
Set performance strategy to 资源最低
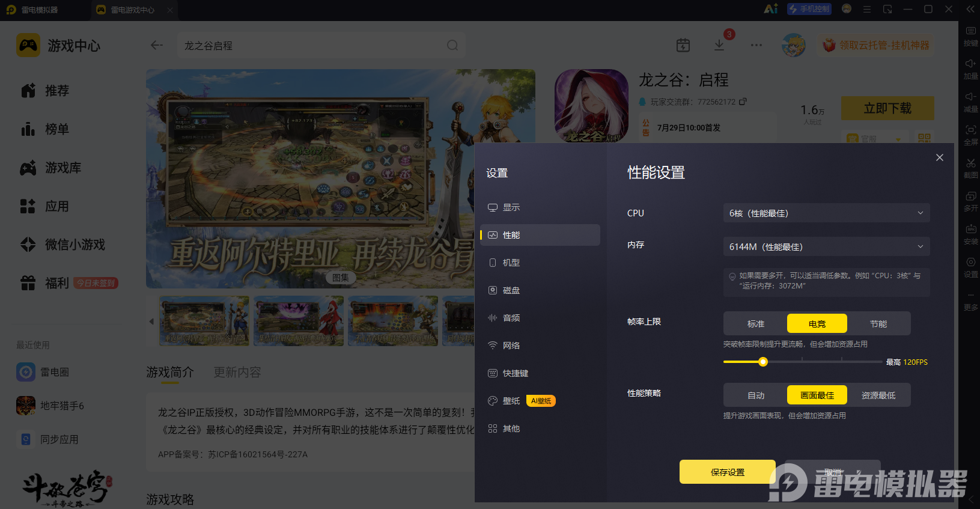tap(878, 395)
